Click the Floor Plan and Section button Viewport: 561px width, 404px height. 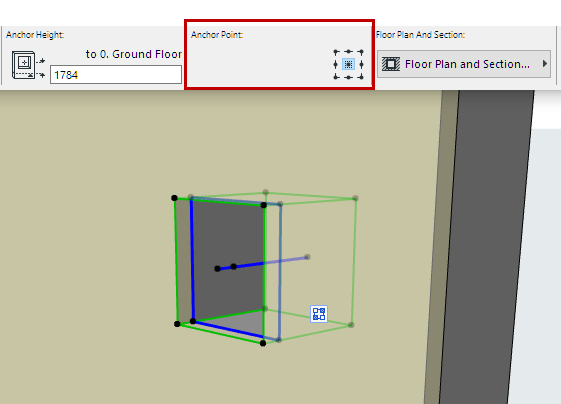pos(464,64)
